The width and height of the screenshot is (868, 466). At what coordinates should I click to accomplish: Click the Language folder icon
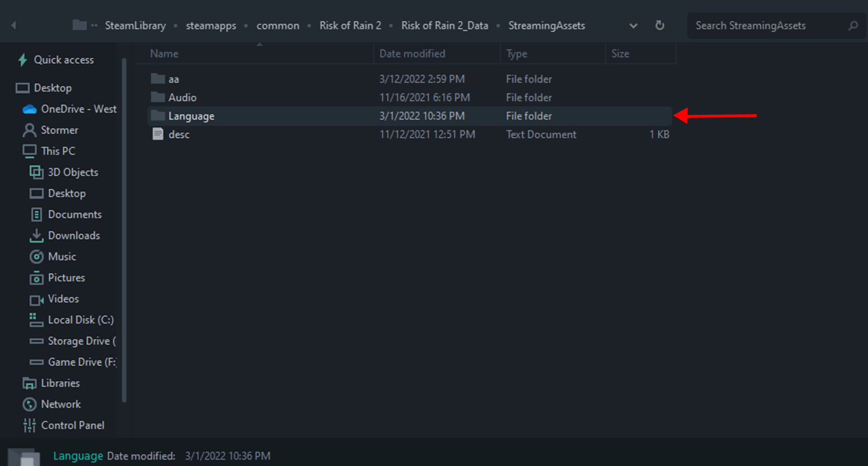pos(158,116)
